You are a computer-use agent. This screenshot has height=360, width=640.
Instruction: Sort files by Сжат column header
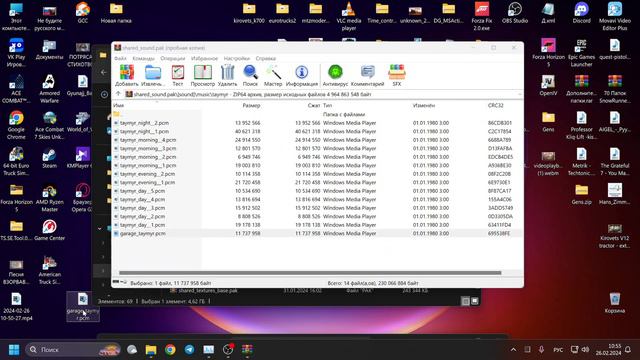pyautogui.click(x=313, y=105)
